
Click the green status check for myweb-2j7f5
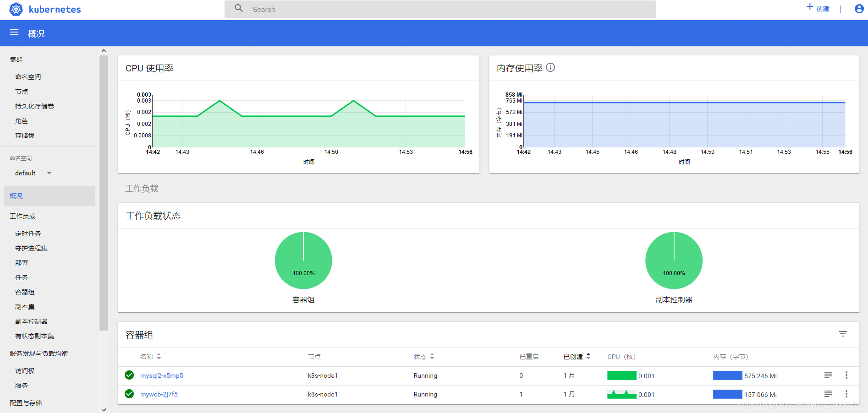[129, 394]
